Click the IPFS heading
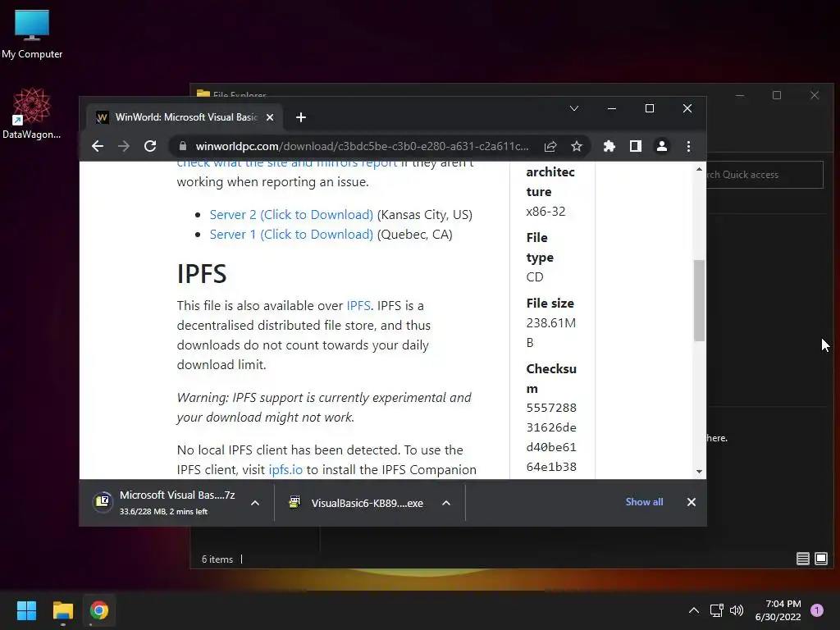Viewport: 840px width, 630px height. coord(202,274)
